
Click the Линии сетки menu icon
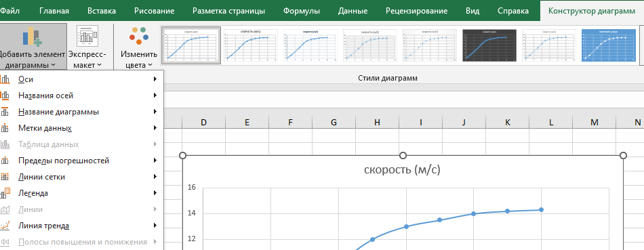point(5,177)
